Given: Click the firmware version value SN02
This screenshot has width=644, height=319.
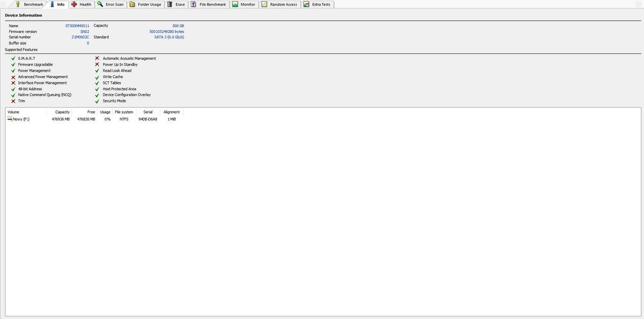Looking at the screenshot, I should coord(84,31).
